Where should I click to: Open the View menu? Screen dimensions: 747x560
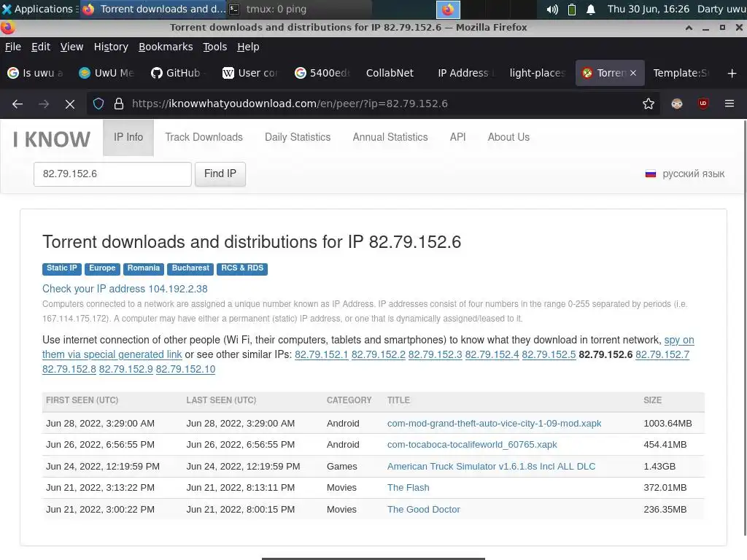(x=71, y=47)
